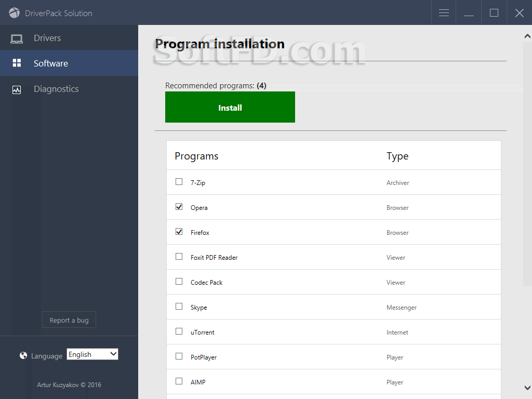This screenshot has width=532, height=399.
Task: Uncheck the Firefox checkbox
Action: tap(179, 231)
